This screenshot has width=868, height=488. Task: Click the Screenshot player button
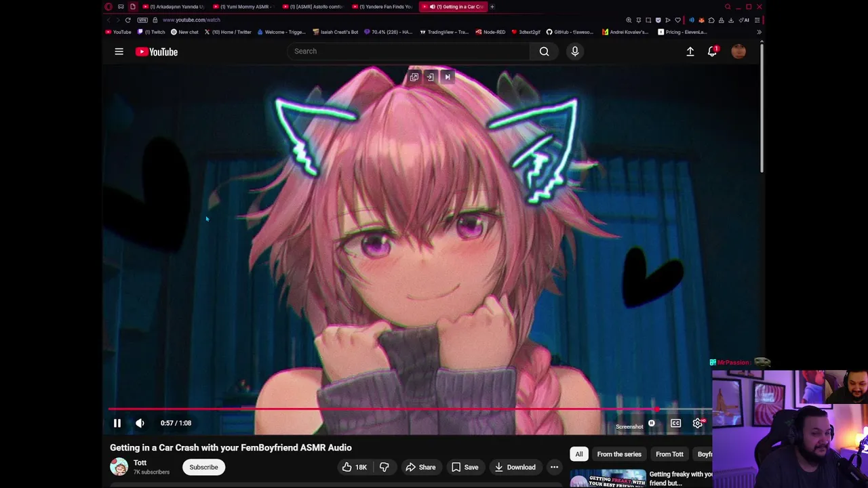[x=629, y=426]
